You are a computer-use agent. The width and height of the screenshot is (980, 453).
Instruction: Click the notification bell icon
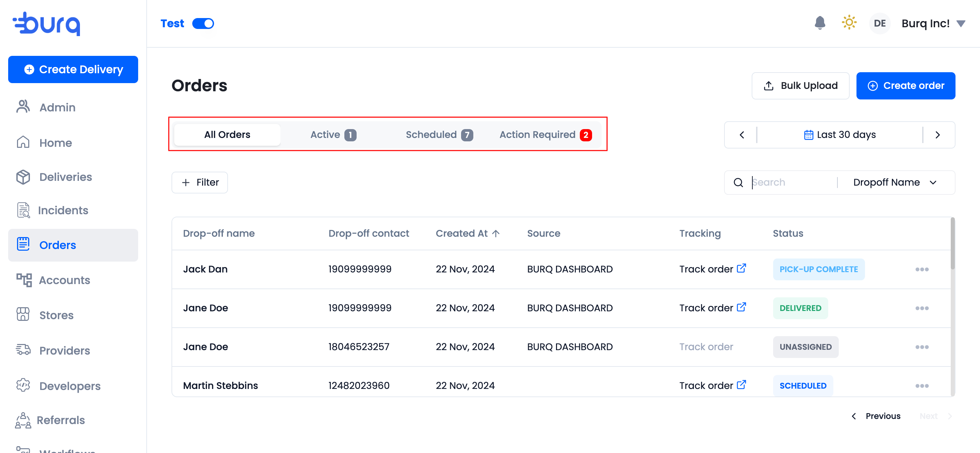tap(820, 23)
